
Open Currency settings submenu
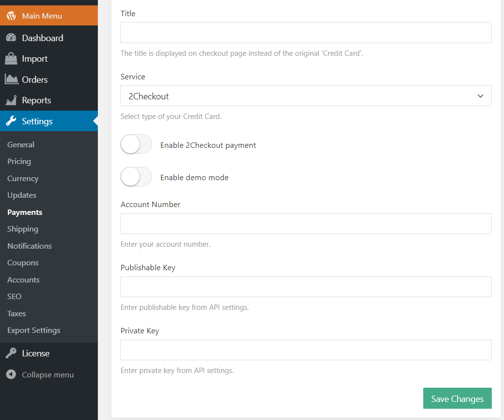pyautogui.click(x=23, y=179)
